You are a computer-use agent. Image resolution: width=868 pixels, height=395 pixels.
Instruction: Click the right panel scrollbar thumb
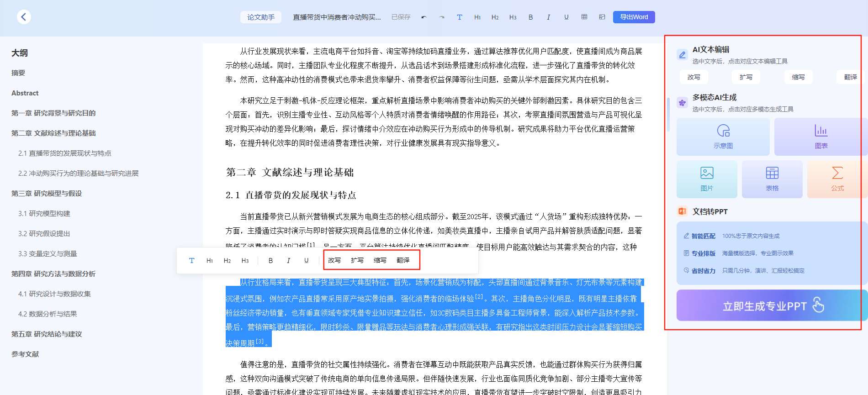tap(668, 114)
